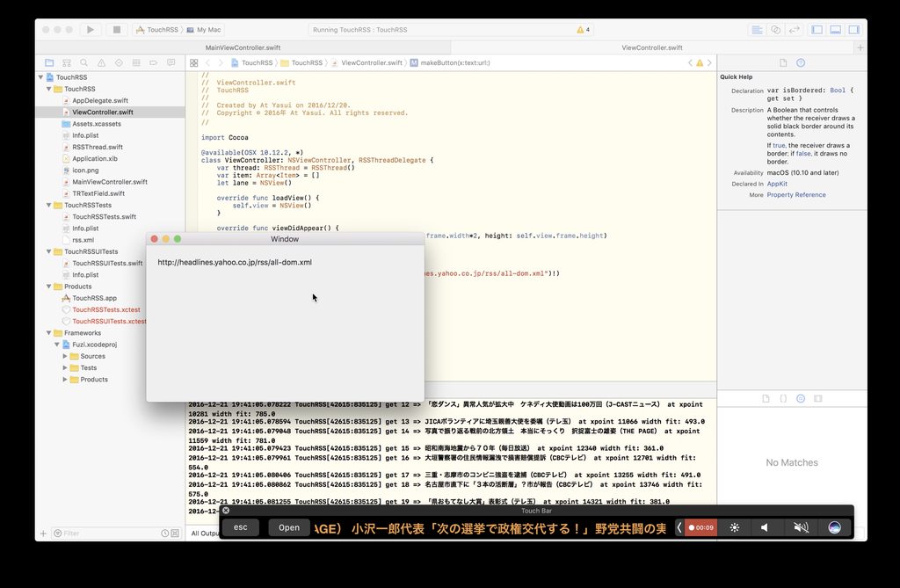Open makeButton(x:text:url:) in jump bar

450,62
